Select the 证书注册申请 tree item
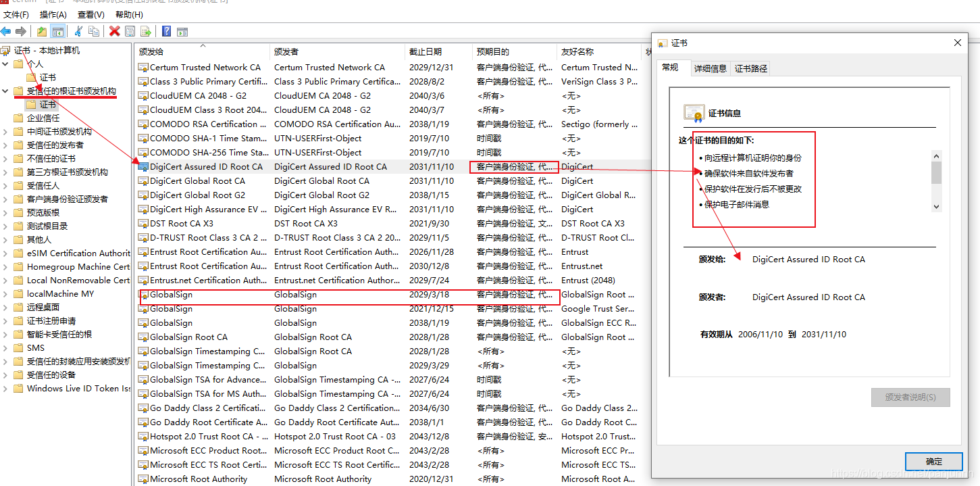Screen dimensions: 980x486 tap(51, 321)
